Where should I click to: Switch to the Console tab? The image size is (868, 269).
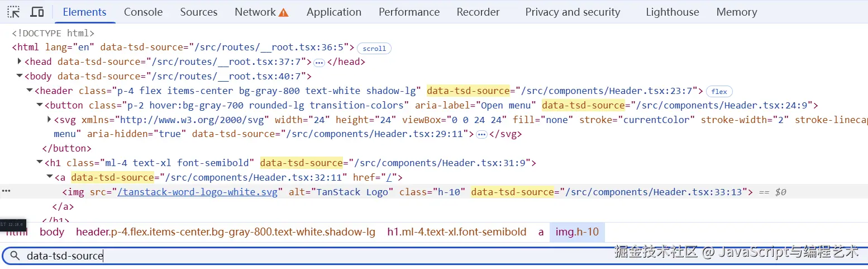143,12
